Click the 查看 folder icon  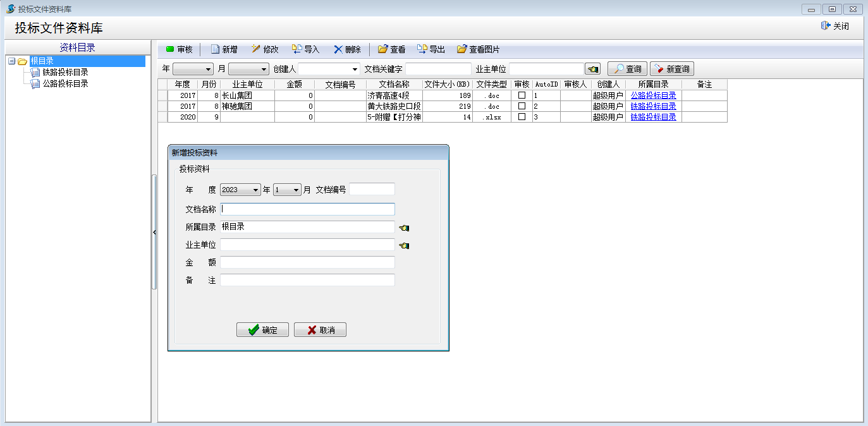382,49
